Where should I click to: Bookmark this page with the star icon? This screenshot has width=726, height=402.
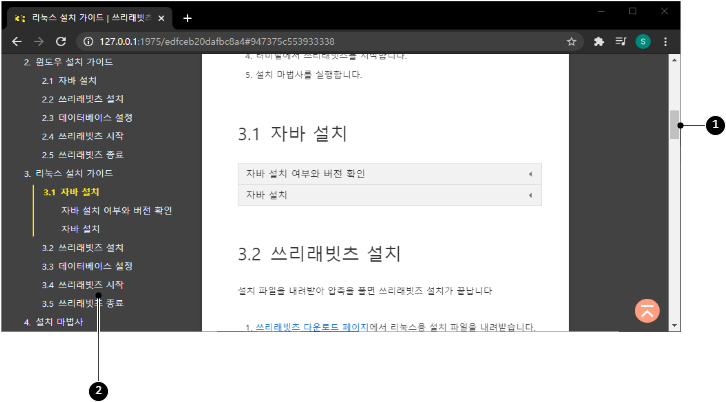tap(571, 42)
